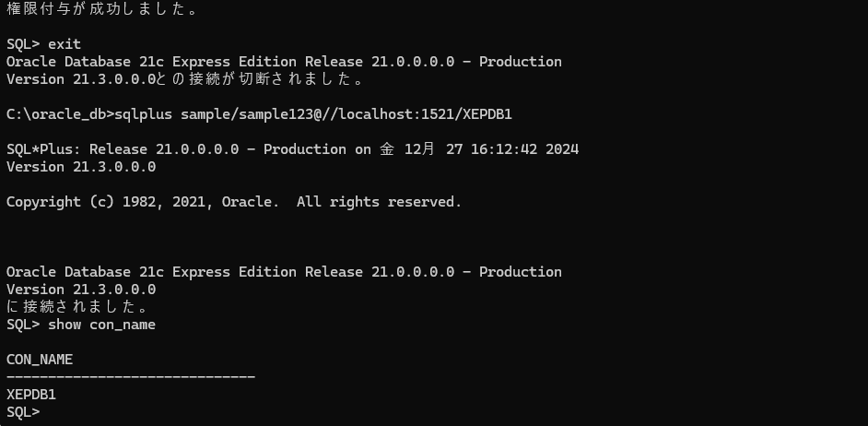Click the Oracle Database line directly below exit
868x426 pixels.
pyautogui.click(x=284, y=62)
